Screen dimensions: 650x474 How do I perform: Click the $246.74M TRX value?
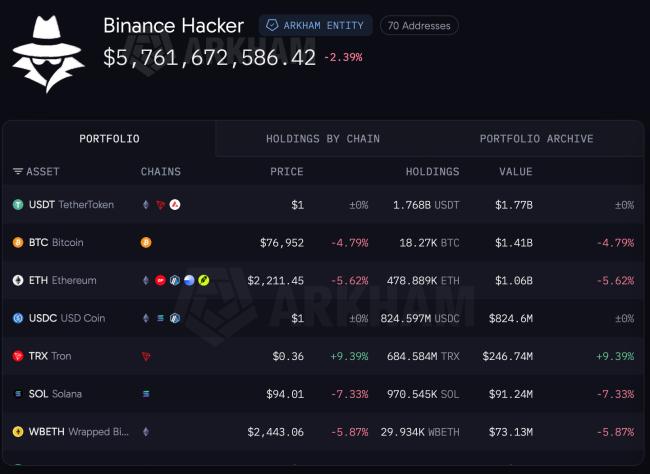pyautogui.click(x=508, y=356)
